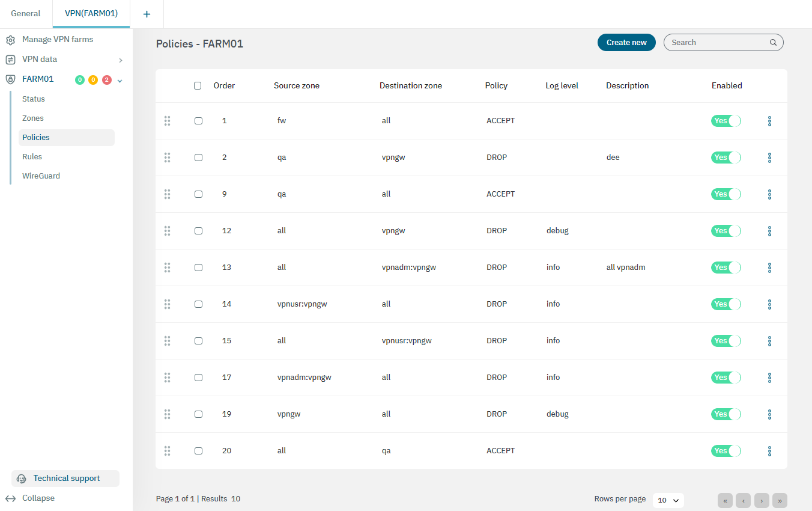This screenshot has height=511, width=812.
Task: Click the Manage VPN farms gear icon
Action: point(10,40)
